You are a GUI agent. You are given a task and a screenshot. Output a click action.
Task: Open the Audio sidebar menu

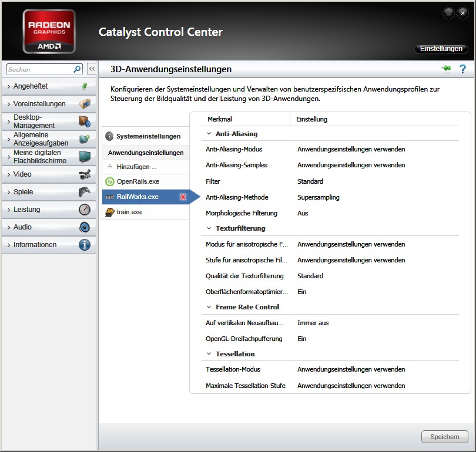49,227
